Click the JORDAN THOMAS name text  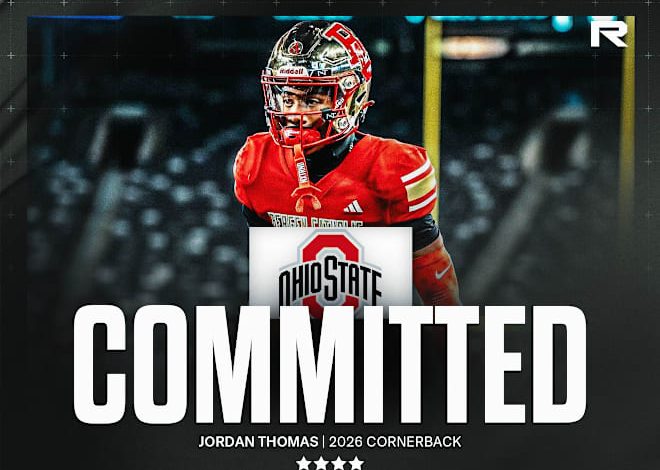point(258,442)
